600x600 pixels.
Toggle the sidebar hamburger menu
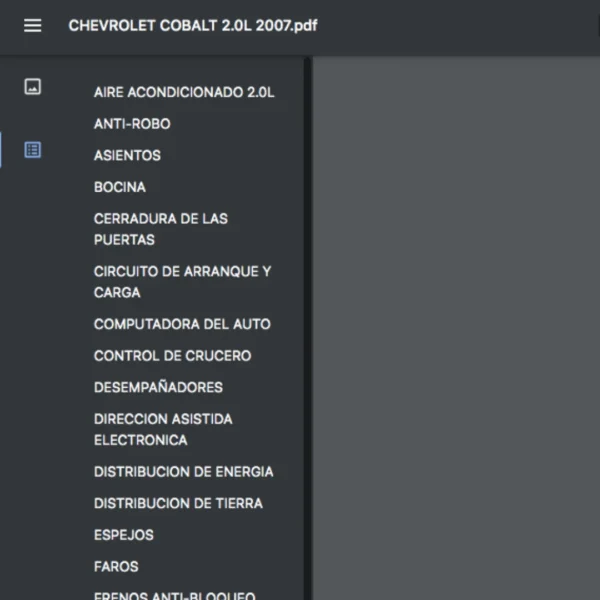tap(33, 26)
